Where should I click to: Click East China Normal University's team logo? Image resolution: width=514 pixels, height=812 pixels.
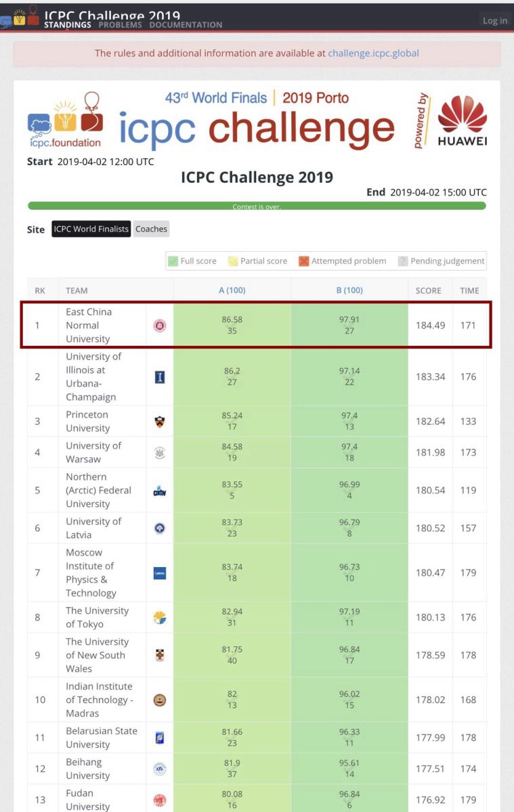(160, 325)
